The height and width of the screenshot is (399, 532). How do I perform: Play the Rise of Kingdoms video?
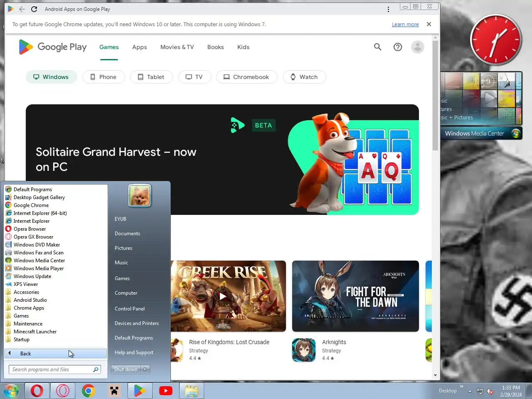click(223, 296)
